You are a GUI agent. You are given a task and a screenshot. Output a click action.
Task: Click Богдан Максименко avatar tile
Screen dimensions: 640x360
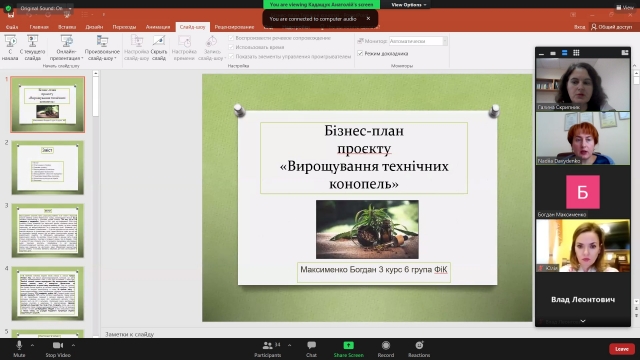pyautogui.click(x=583, y=192)
